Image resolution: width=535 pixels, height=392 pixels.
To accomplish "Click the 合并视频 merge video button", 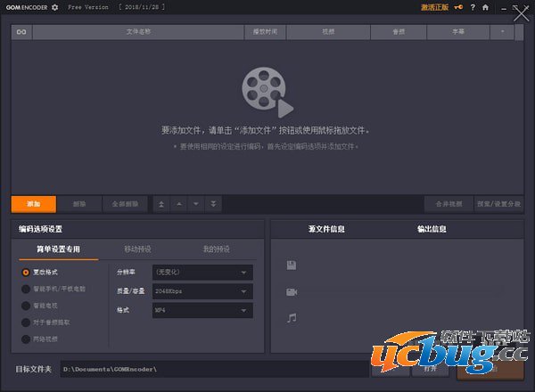I will (449, 204).
